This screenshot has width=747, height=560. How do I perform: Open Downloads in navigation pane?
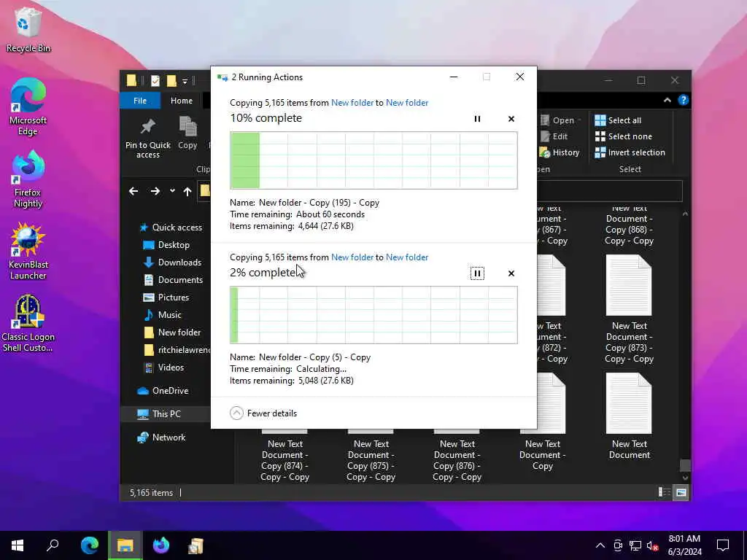tap(172, 262)
